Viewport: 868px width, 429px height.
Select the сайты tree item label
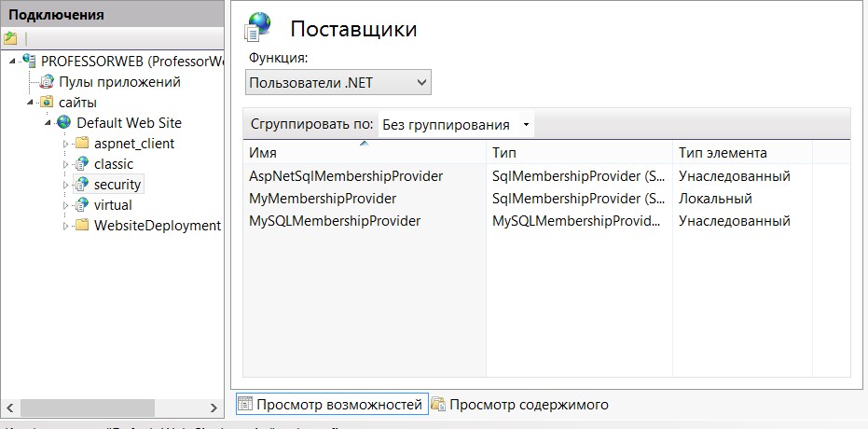tap(77, 103)
